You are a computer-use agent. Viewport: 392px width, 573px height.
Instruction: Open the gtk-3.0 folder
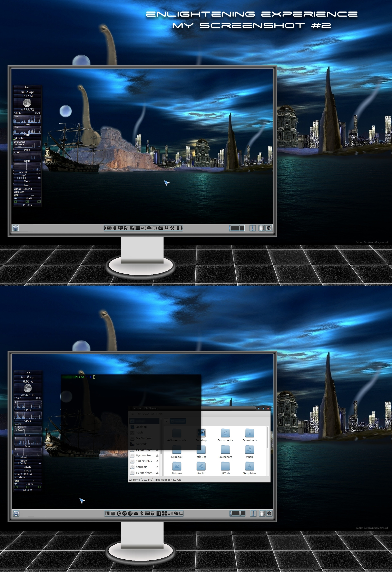201,452
